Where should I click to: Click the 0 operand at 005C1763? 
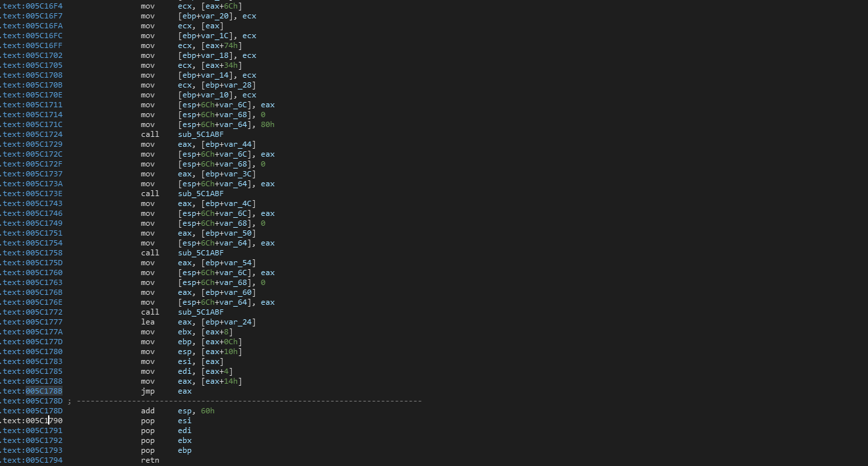pos(263,282)
